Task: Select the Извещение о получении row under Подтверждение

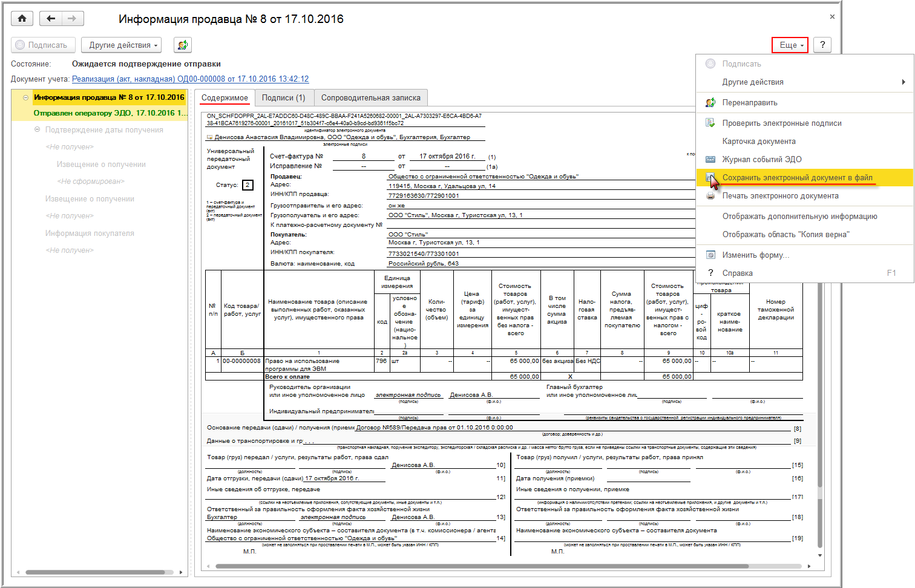Action: [101, 165]
